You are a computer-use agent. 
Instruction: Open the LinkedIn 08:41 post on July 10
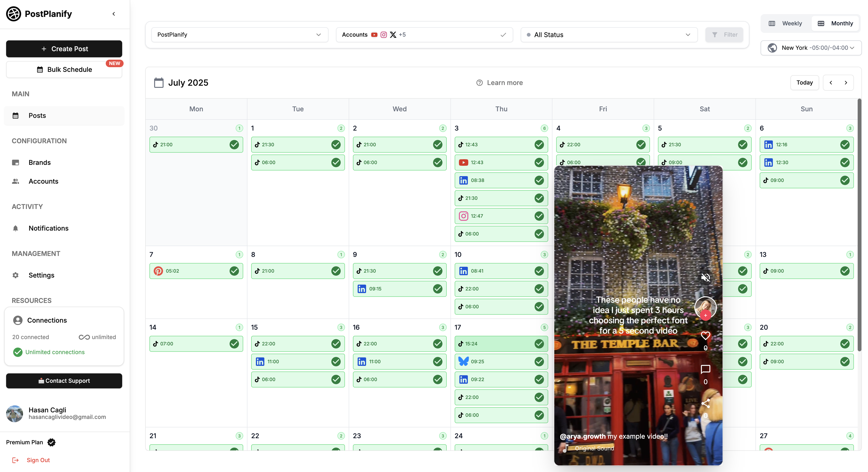501,271
